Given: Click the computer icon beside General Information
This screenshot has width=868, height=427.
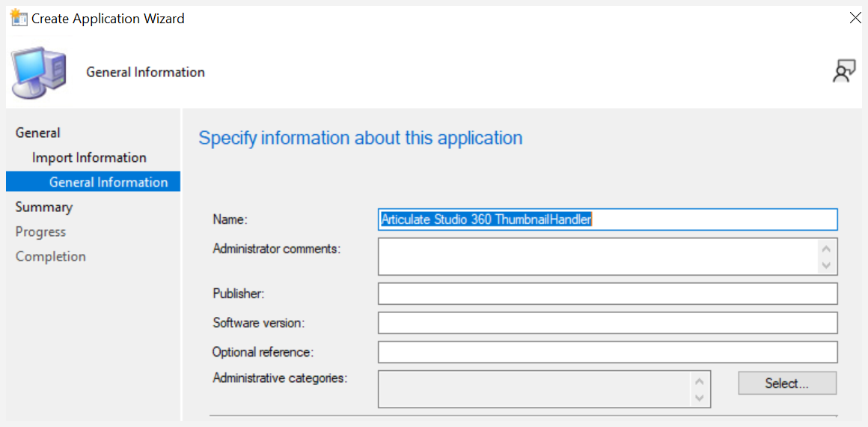Looking at the screenshot, I should click(39, 72).
